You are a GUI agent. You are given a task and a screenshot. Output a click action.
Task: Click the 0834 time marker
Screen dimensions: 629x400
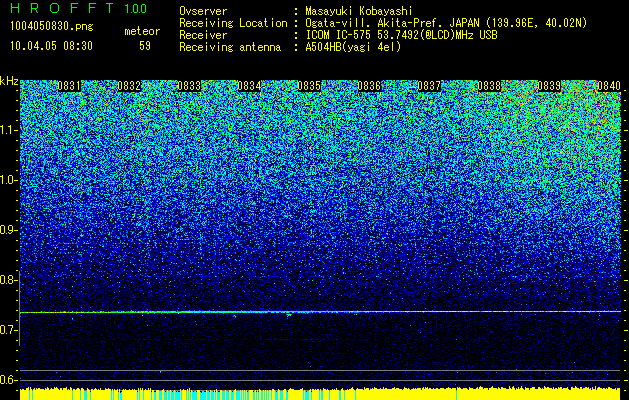click(x=249, y=86)
